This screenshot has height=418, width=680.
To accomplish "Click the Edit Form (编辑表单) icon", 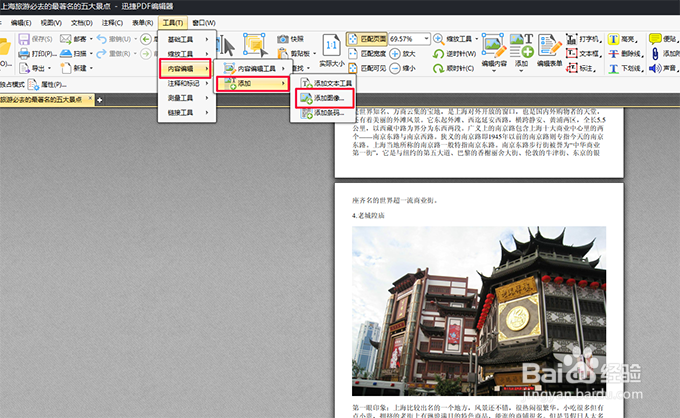I will (x=549, y=46).
